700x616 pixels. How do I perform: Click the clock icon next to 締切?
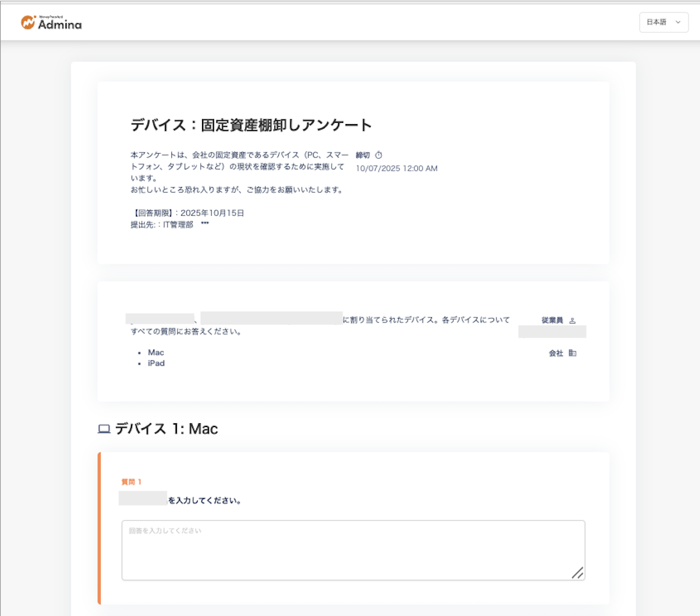point(378,155)
